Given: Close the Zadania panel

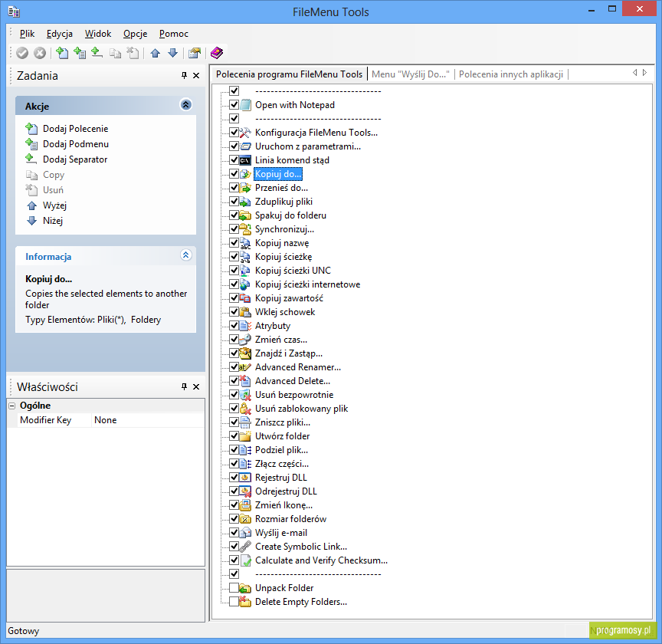Looking at the screenshot, I should pyautogui.click(x=196, y=75).
